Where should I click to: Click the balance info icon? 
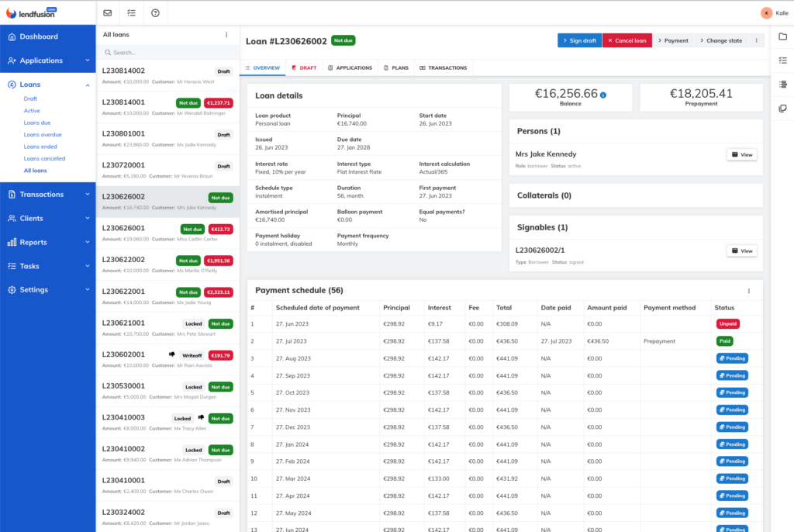(603, 95)
